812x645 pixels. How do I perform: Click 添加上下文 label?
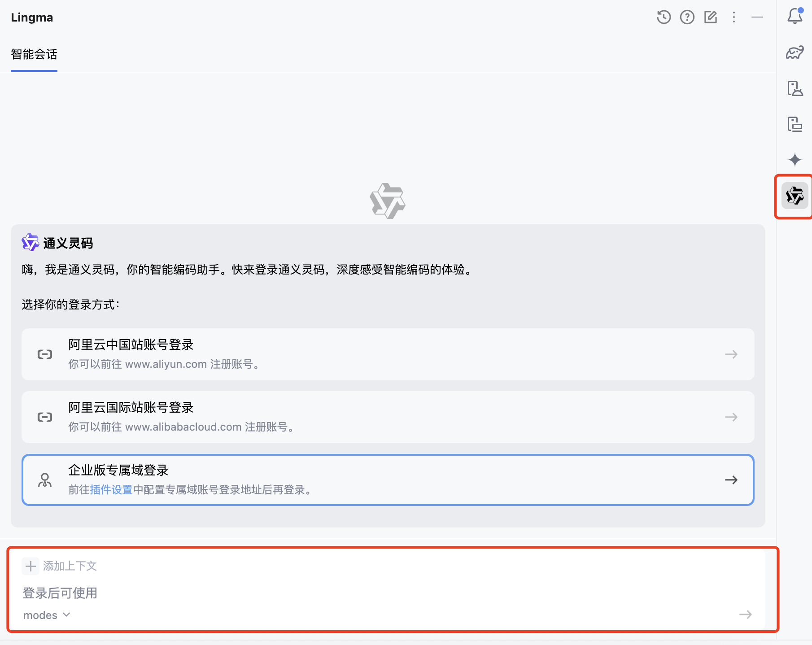tap(70, 566)
